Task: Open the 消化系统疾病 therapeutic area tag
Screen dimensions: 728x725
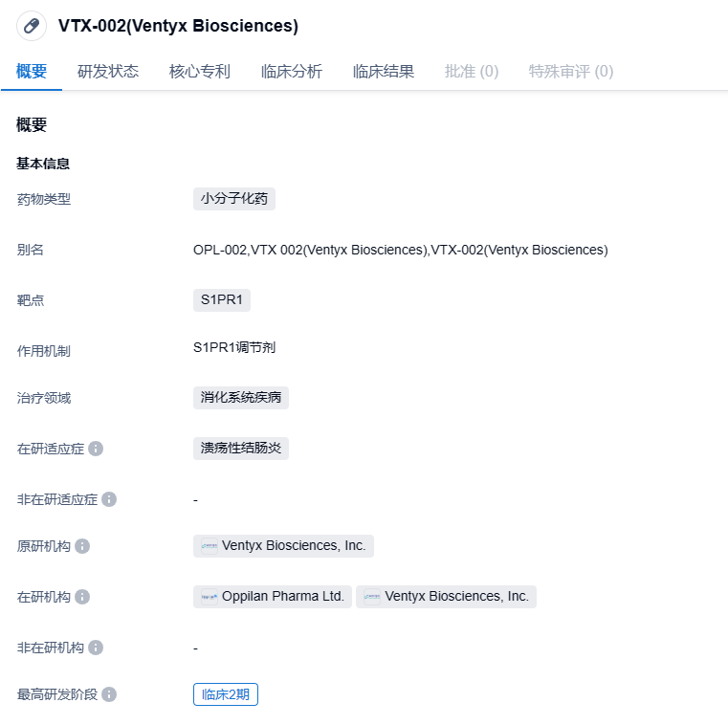Action: click(x=241, y=398)
